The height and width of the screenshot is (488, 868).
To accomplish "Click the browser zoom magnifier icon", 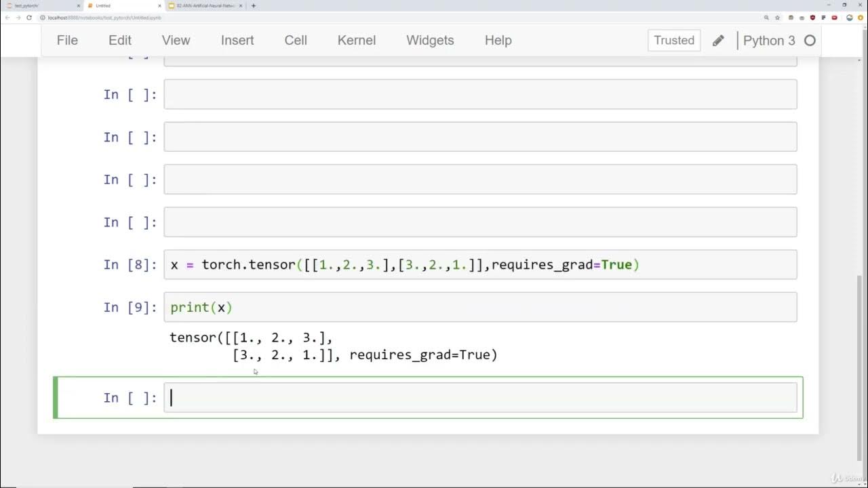I will (x=766, y=18).
